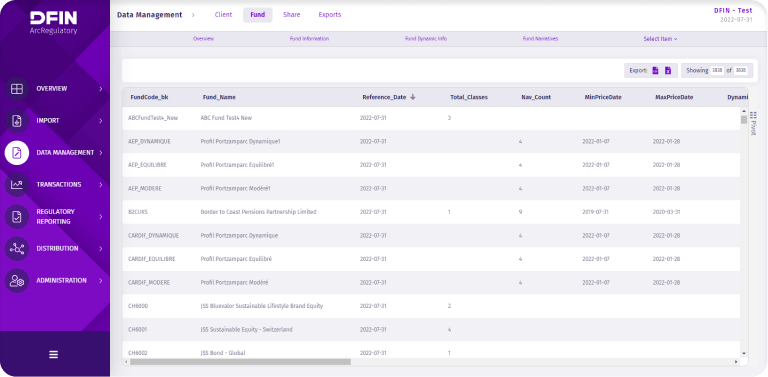The height and width of the screenshot is (377, 768).
Task: Switch to the Fund tab
Action: 258,15
